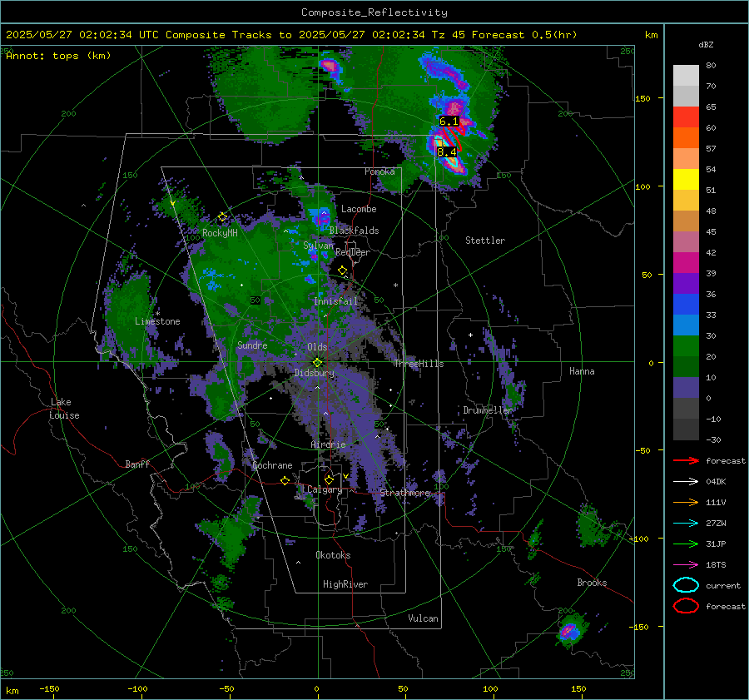Select the light blue 30-33 dBZ swatch
Screen dimensions: 749x700
coord(686,325)
